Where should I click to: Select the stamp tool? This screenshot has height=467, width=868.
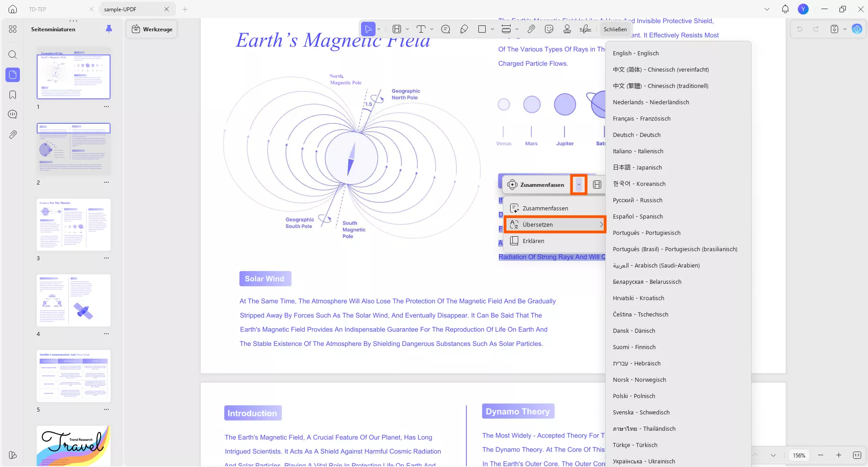pos(567,29)
